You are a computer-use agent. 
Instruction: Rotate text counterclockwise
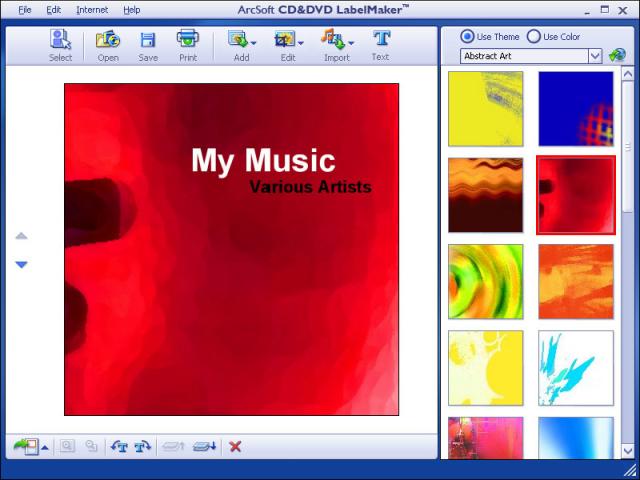(x=119, y=447)
